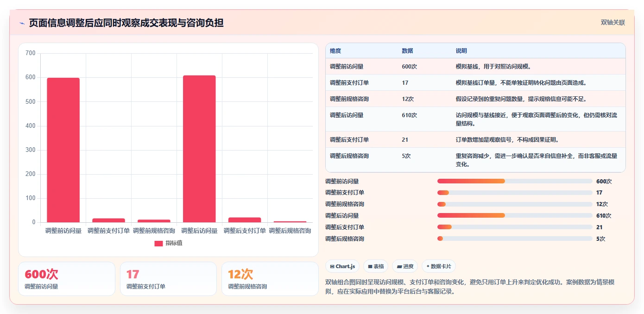The width and height of the screenshot is (644, 314).
Task: Select the 表格 chip
Action: click(376, 266)
